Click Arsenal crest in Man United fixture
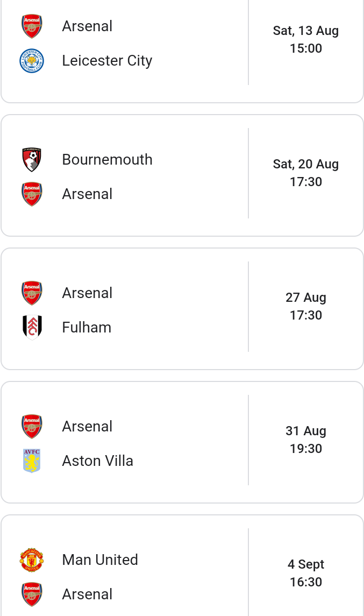Image resolution: width=364 pixels, height=616 pixels. point(32,594)
